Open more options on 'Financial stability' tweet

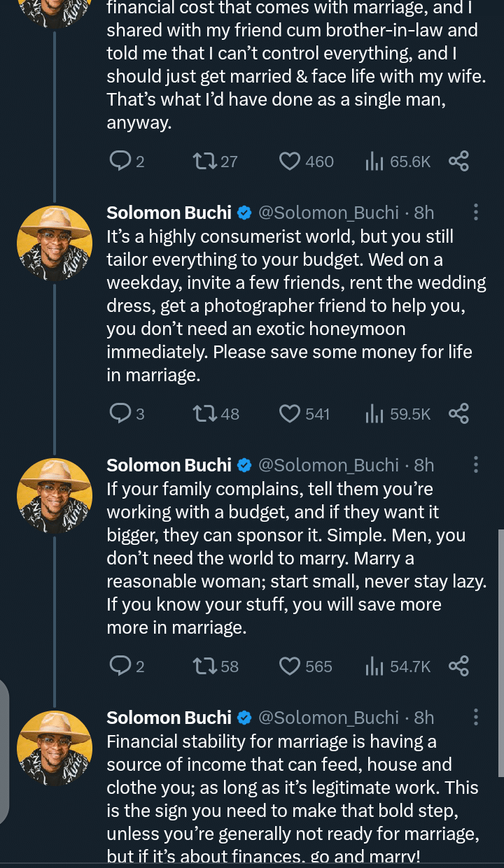[x=476, y=717]
